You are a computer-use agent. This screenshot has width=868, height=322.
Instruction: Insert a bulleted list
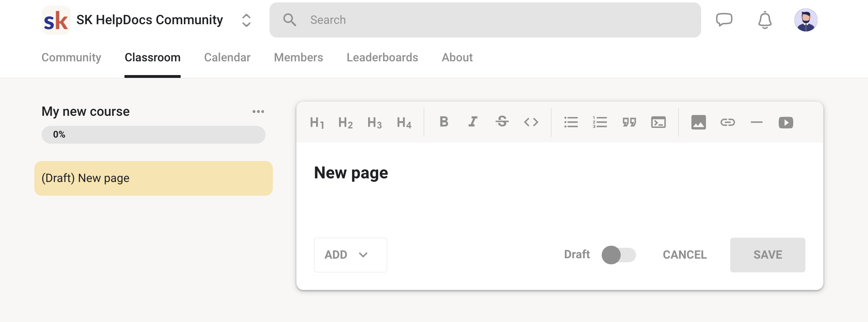[571, 122]
